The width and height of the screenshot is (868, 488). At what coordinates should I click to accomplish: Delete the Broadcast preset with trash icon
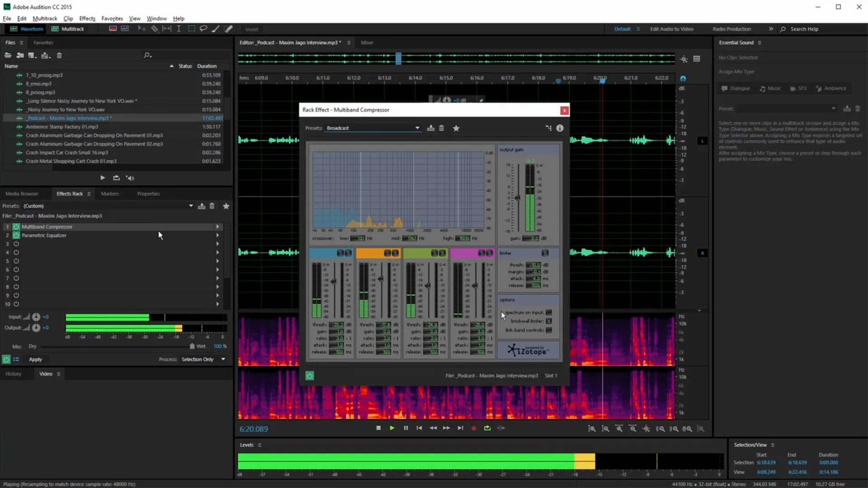(x=442, y=128)
